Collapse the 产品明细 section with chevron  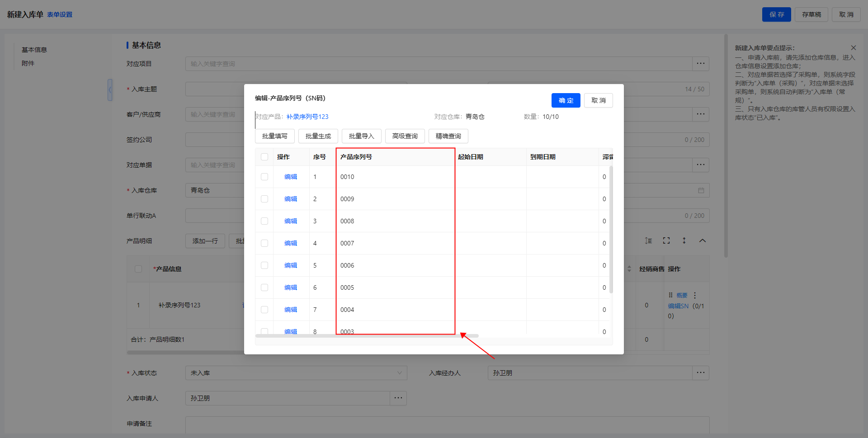click(702, 241)
